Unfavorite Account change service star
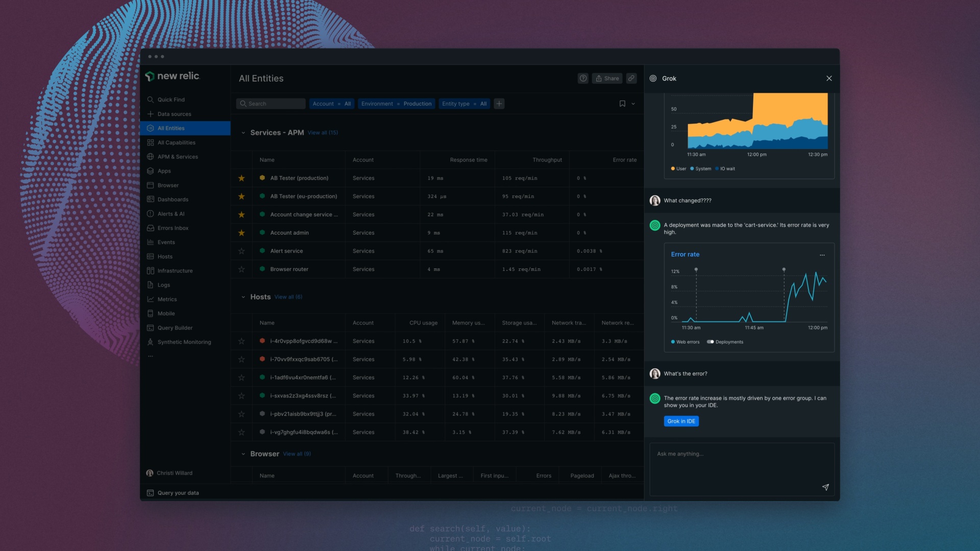Screen dimensions: 980x551 (x=241, y=215)
